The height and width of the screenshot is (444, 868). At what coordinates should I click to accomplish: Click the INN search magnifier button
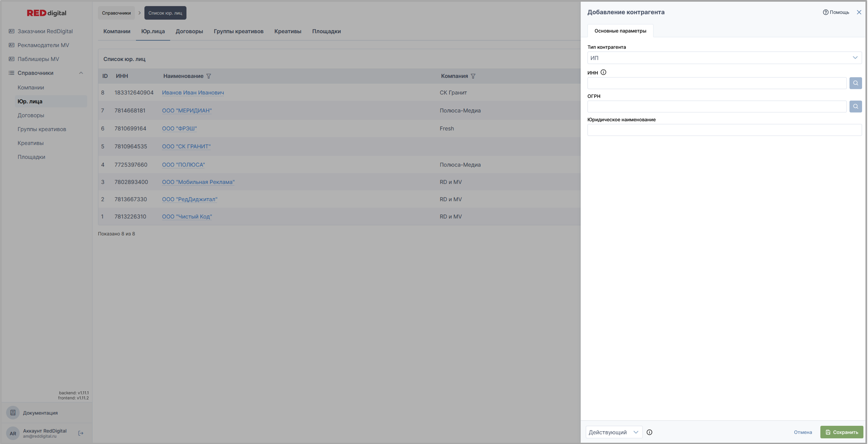pos(855,83)
